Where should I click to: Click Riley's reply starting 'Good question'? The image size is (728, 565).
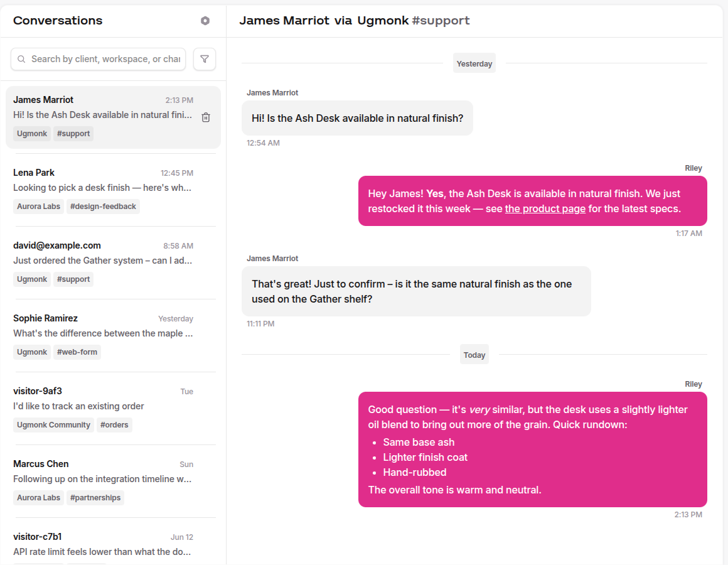533,449
